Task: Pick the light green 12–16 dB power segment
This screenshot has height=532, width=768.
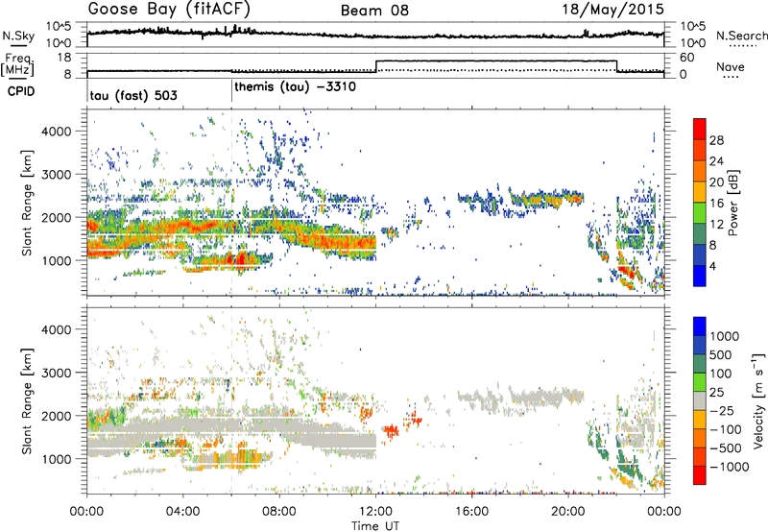Action: tap(700, 212)
